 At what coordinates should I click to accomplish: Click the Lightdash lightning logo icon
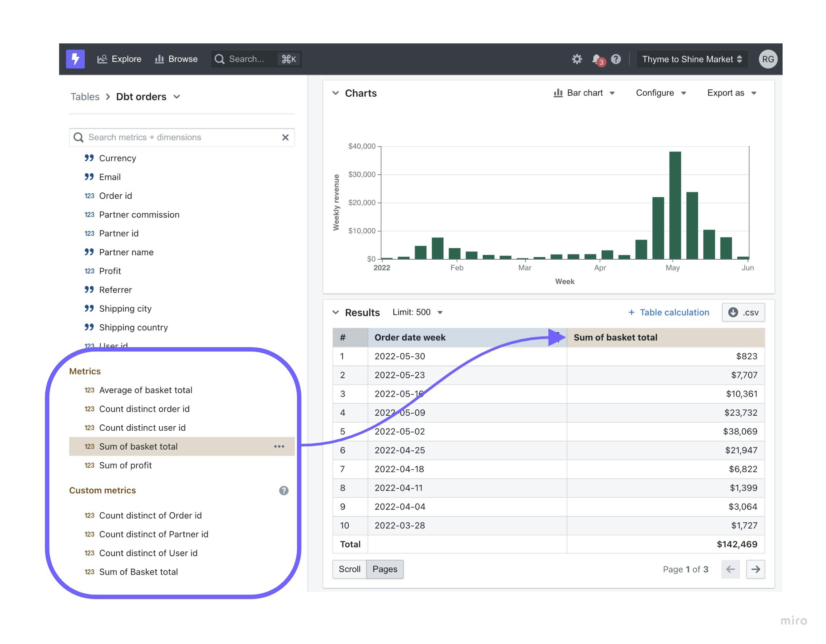coord(75,59)
